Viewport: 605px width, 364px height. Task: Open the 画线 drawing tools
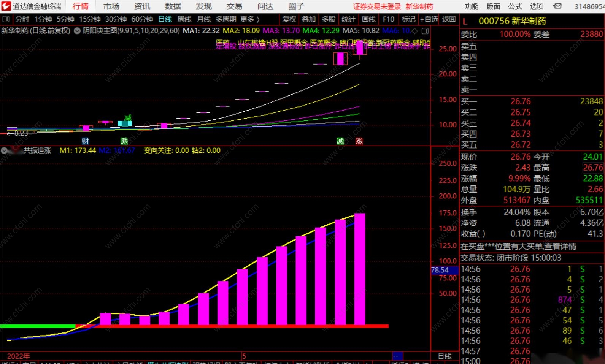pos(368,19)
